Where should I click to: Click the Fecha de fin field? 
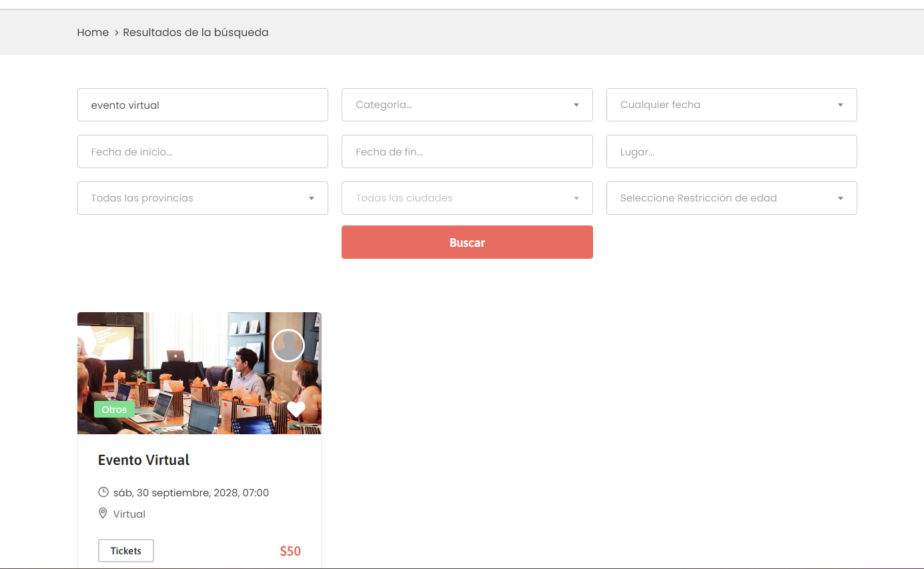(x=467, y=151)
